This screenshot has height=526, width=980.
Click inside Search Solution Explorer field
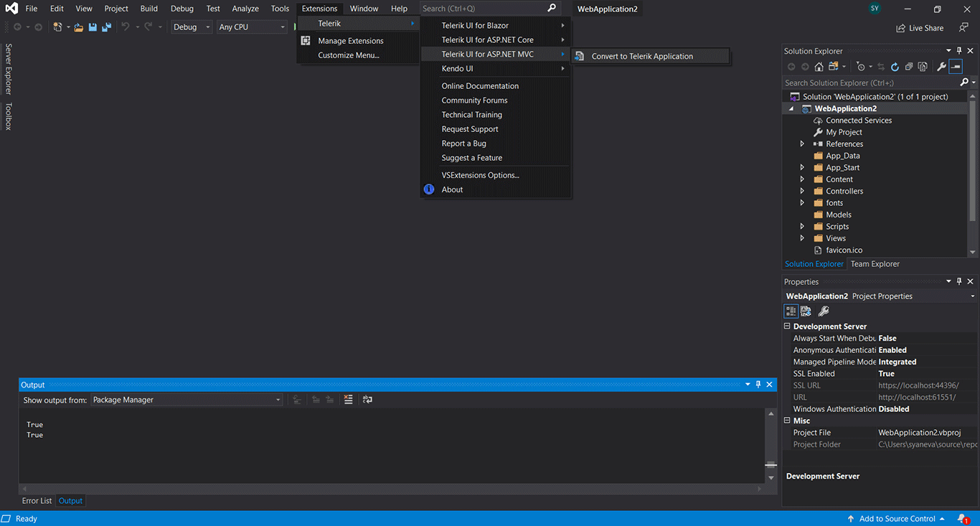[861, 83]
